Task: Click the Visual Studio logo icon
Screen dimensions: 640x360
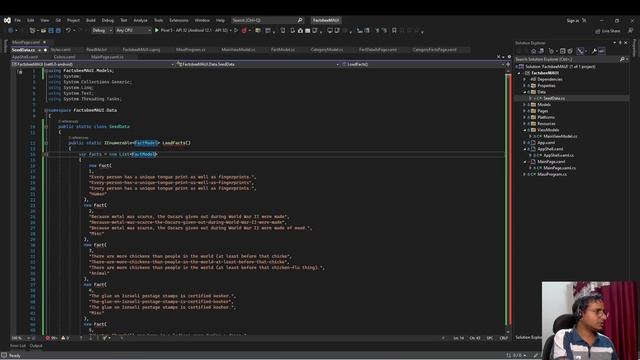Action: point(7,20)
